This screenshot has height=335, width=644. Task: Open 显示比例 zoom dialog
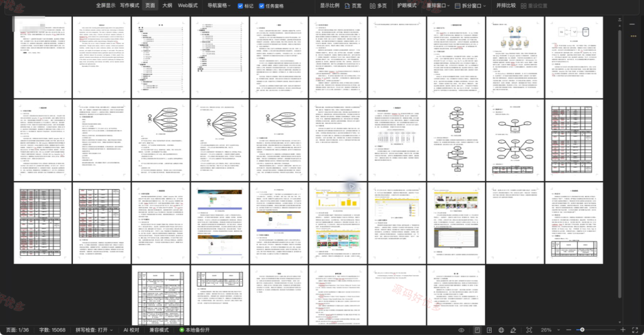pos(330,5)
